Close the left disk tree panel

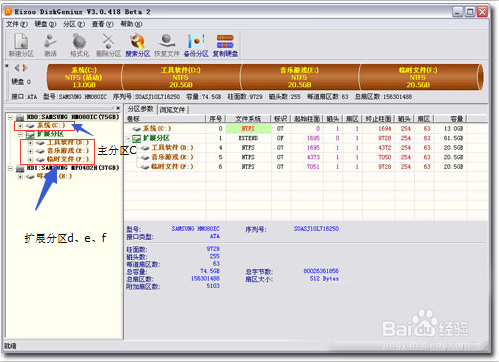tap(118, 108)
